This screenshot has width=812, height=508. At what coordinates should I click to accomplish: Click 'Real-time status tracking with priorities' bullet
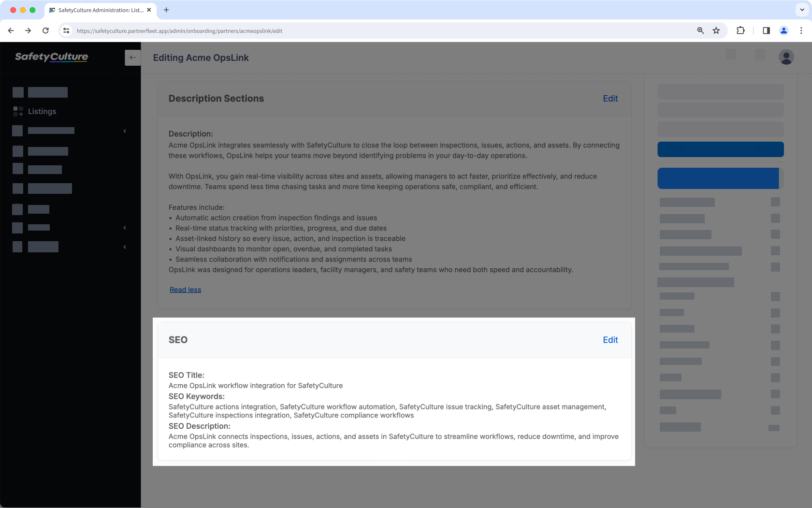tap(281, 228)
